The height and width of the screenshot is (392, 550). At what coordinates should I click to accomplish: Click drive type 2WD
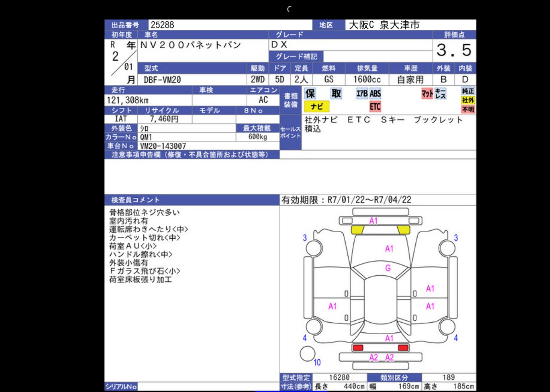click(x=258, y=80)
